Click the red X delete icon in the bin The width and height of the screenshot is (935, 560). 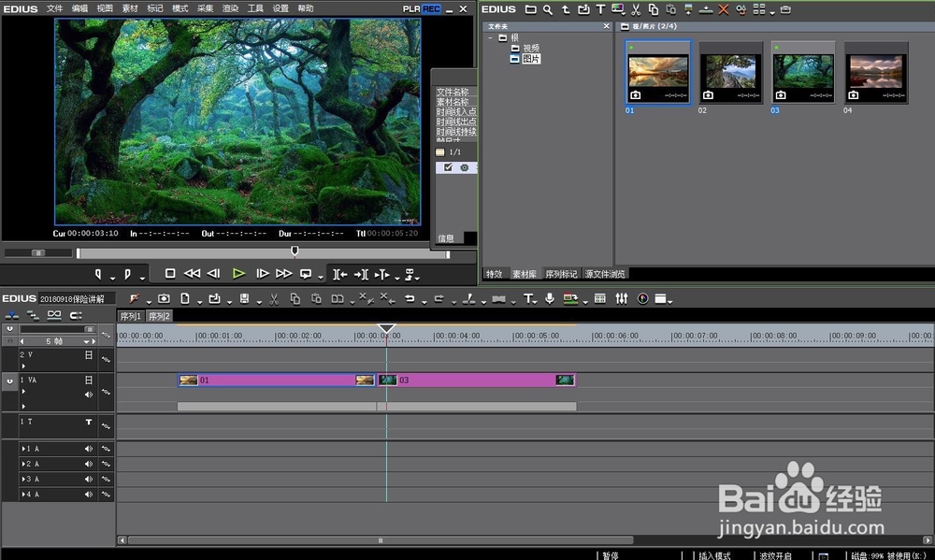724,9
